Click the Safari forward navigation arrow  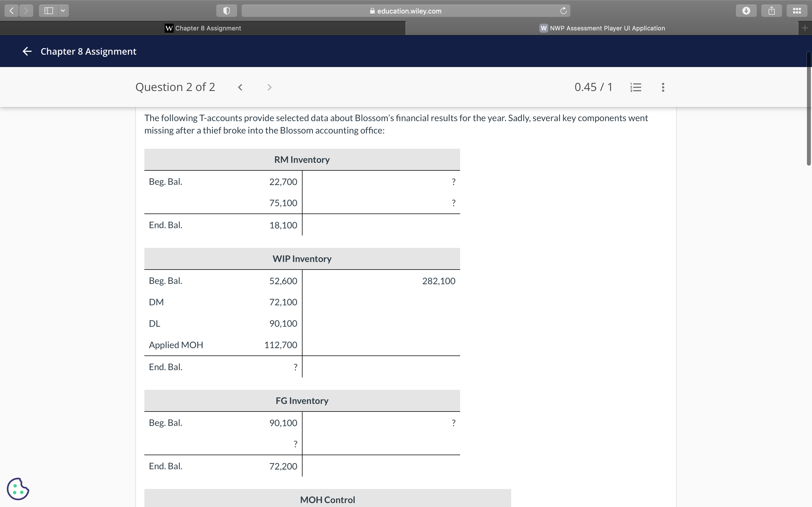(x=26, y=11)
